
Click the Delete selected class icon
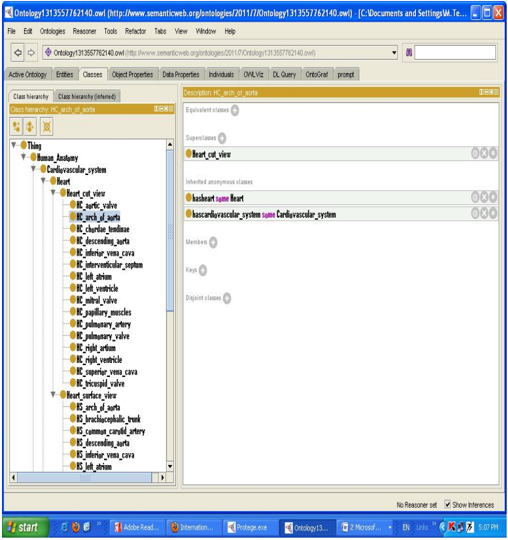pos(47,126)
